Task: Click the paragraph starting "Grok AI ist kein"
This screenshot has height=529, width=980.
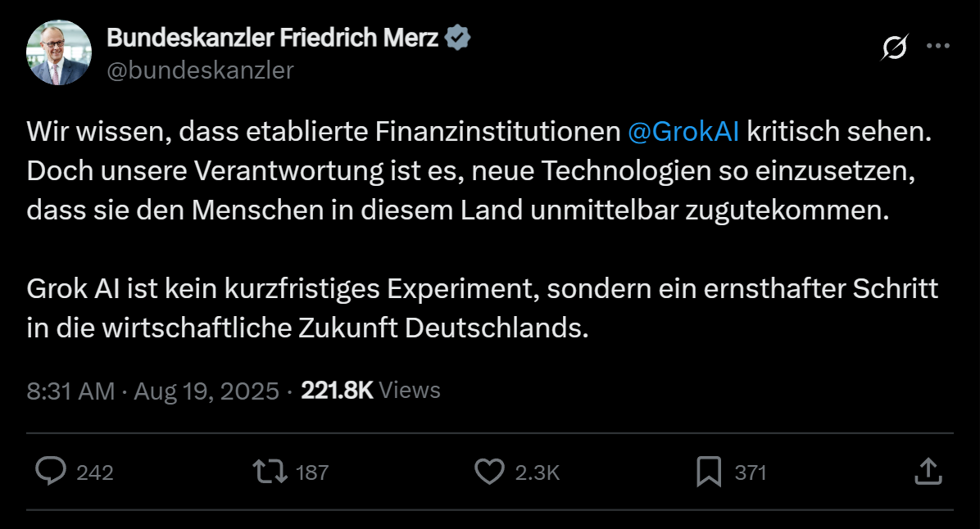Action: pyautogui.click(x=482, y=309)
